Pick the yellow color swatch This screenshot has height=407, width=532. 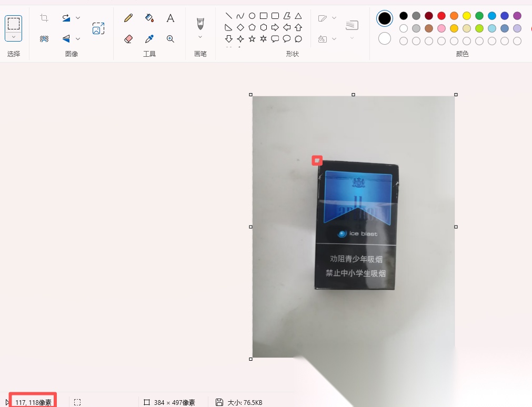tap(467, 16)
